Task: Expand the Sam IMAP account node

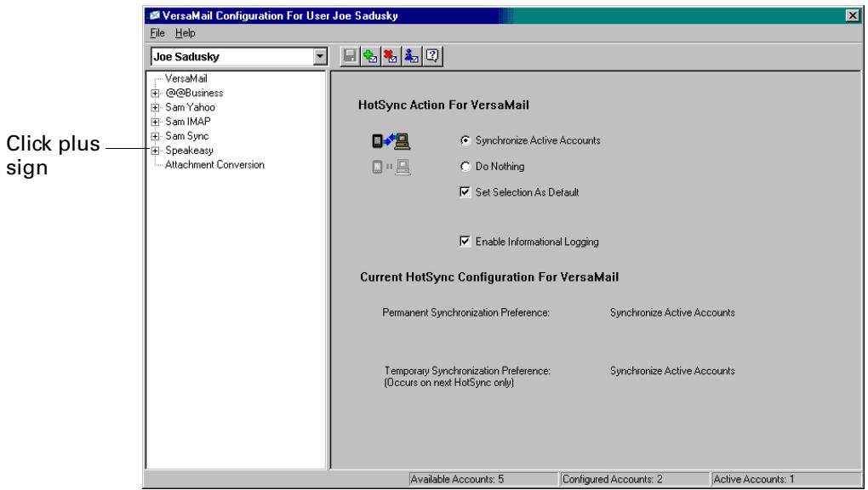Action: [156, 122]
